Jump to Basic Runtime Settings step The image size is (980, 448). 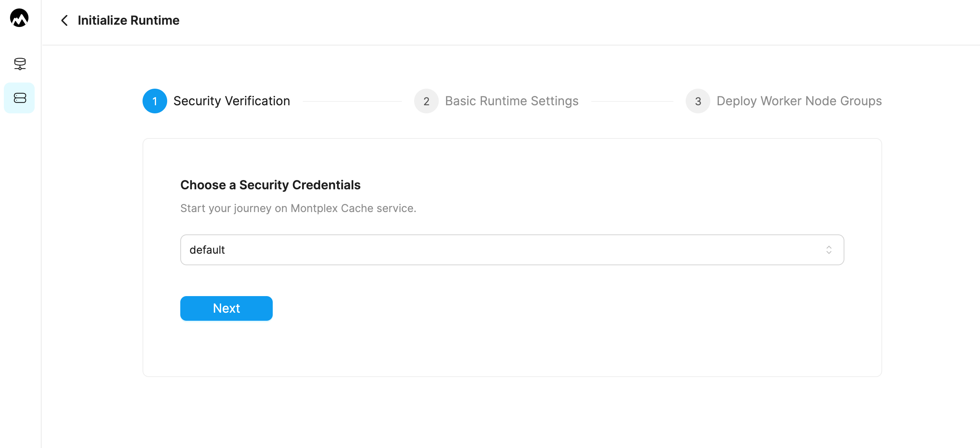512,101
